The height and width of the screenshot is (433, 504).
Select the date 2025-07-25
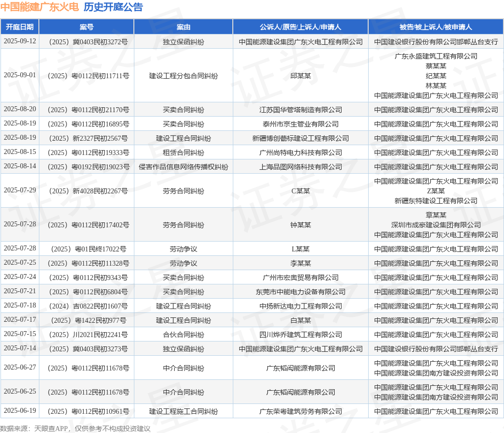tap(20, 263)
